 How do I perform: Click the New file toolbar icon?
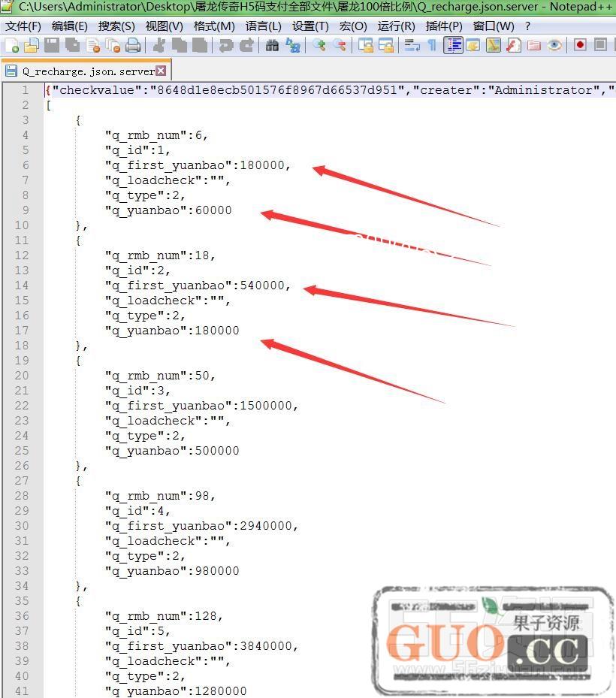point(12,46)
